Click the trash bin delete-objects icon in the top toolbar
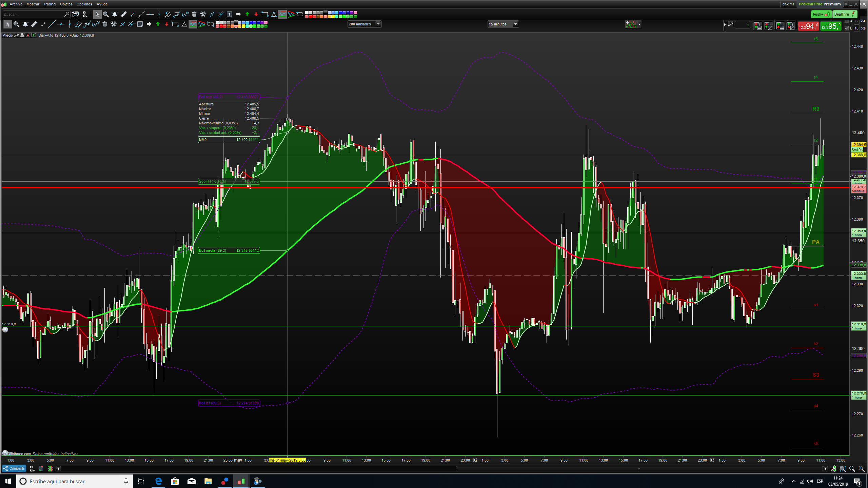The height and width of the screenshot is (488, 868). click(194, 14)
